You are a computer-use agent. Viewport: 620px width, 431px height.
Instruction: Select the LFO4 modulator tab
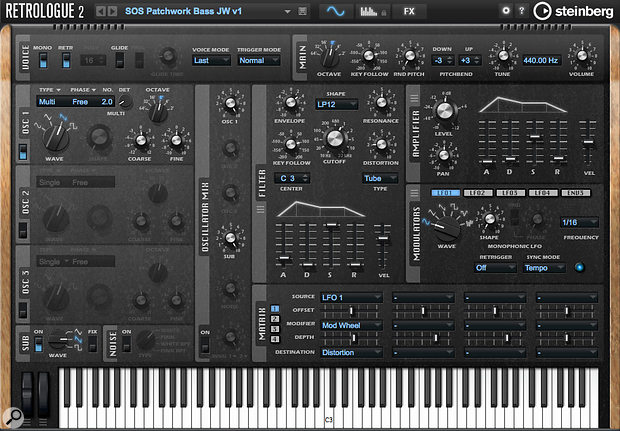point(543,193)
